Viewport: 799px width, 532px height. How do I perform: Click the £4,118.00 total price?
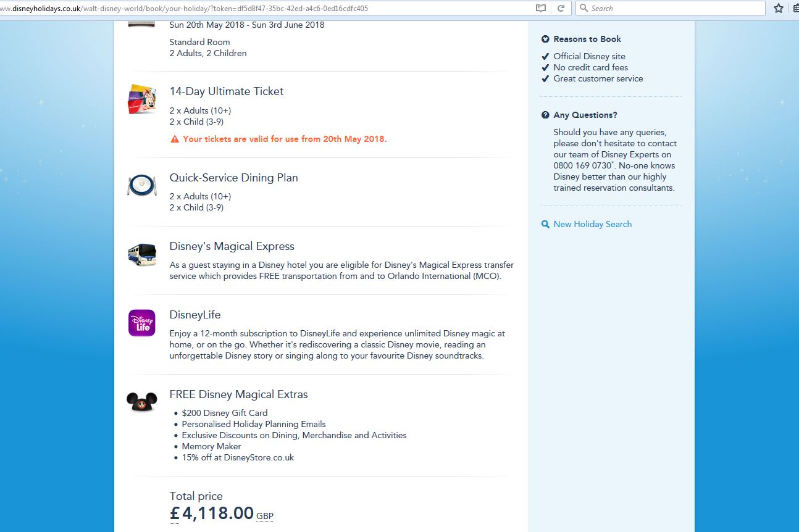tap(212, 513)
